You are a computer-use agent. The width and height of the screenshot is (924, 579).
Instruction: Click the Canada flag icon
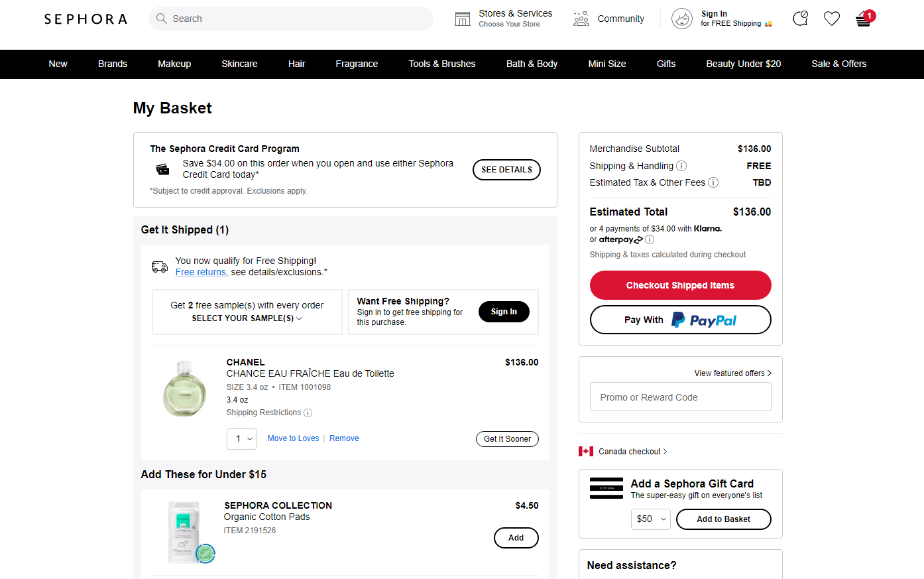(586, 452)
